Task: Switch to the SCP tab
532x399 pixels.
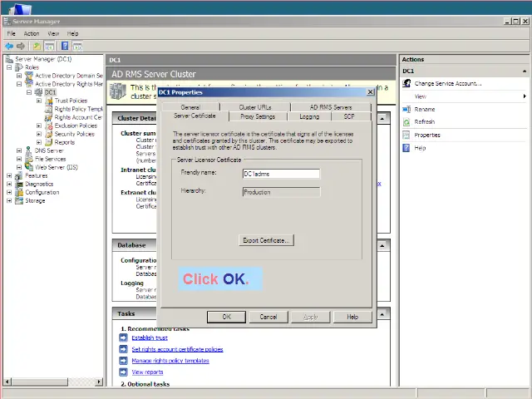Action: [349, 116]
